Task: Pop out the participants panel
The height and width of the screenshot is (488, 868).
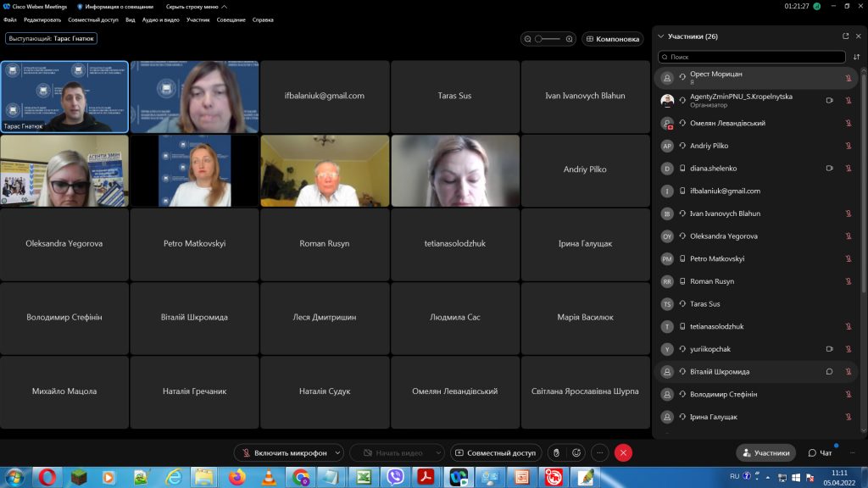Action: pyautogui.click(x=845, y=36)
